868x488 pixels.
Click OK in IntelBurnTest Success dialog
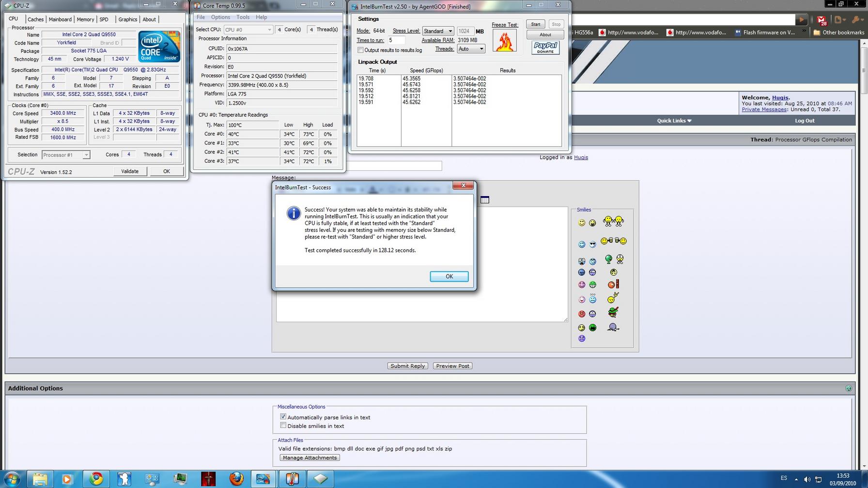pyautogui.click(x=449, y=276)
